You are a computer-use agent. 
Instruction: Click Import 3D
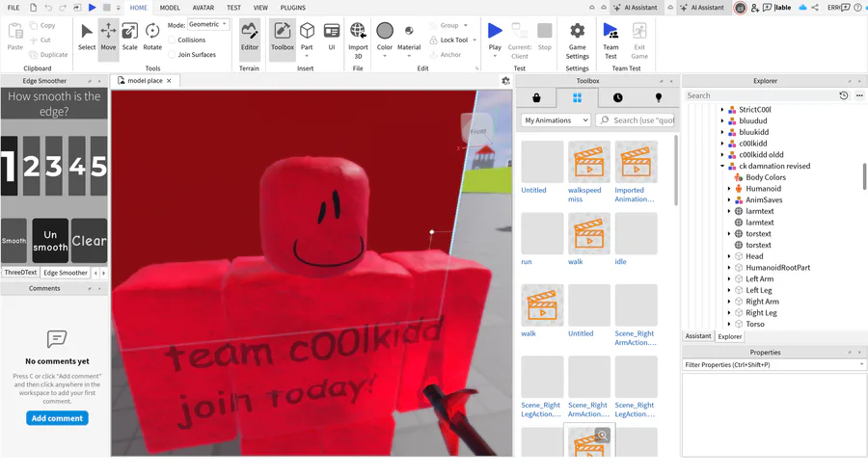[358, 40]
